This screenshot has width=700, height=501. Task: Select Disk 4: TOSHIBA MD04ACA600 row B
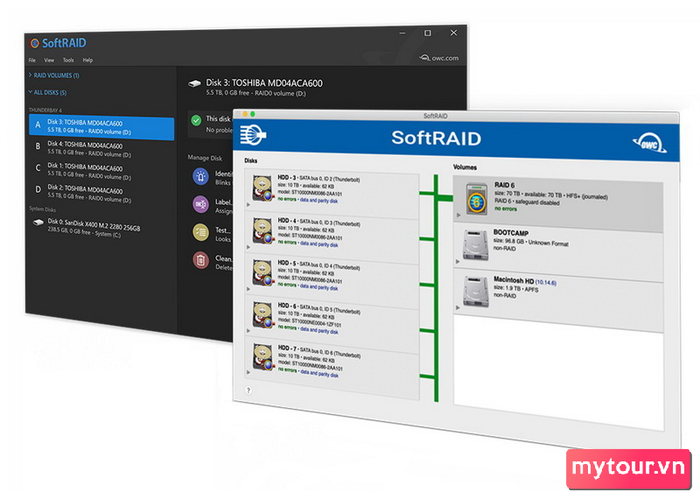coord(101,149)
